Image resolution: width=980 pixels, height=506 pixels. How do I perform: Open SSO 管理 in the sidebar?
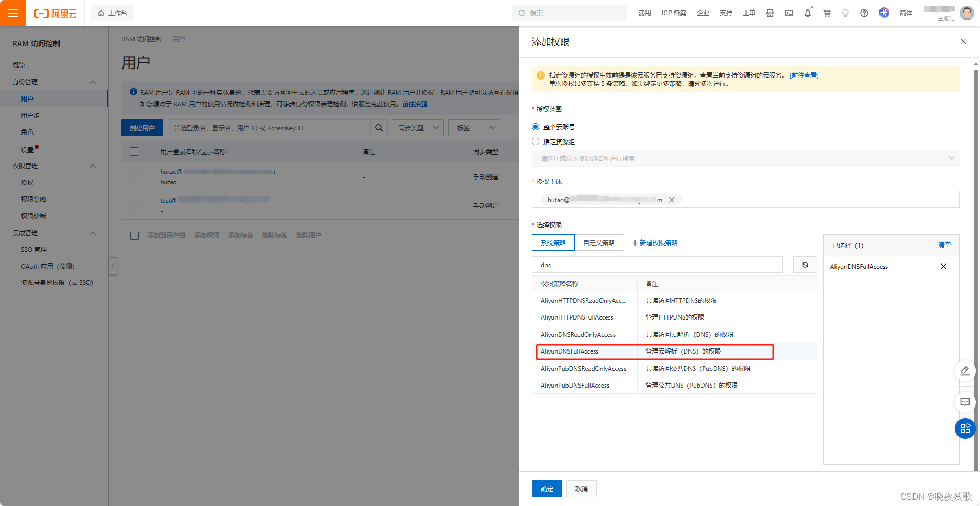point(34,250)
